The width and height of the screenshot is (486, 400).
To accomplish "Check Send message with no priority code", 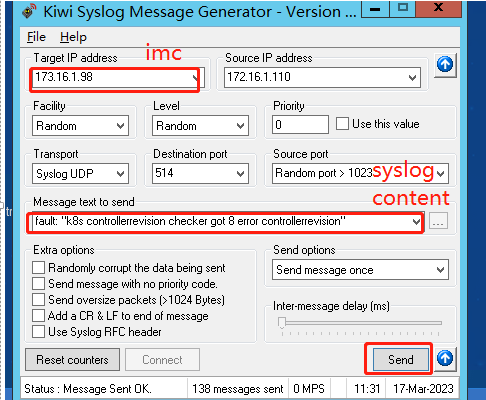I will [38, 284].
